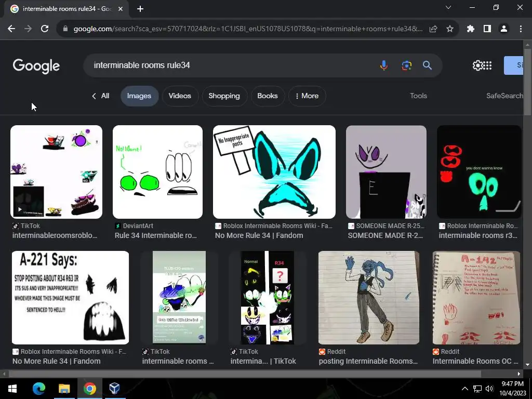Open the Chrome three-dot menu
The width and height of the screenshot is (532, 399).
[x=521, y=29]
